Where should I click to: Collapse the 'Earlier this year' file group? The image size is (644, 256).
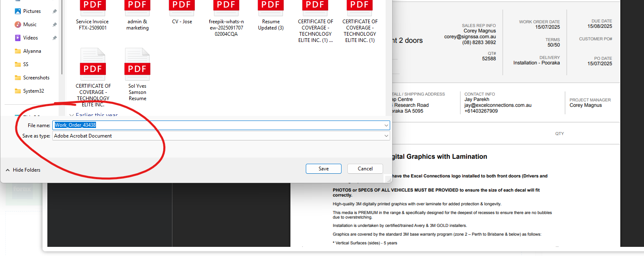(72, 115)
